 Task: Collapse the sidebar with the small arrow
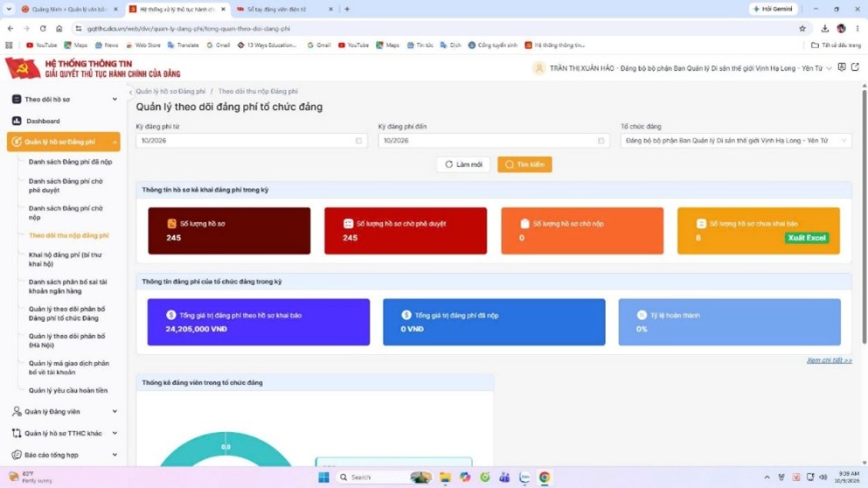130,92
